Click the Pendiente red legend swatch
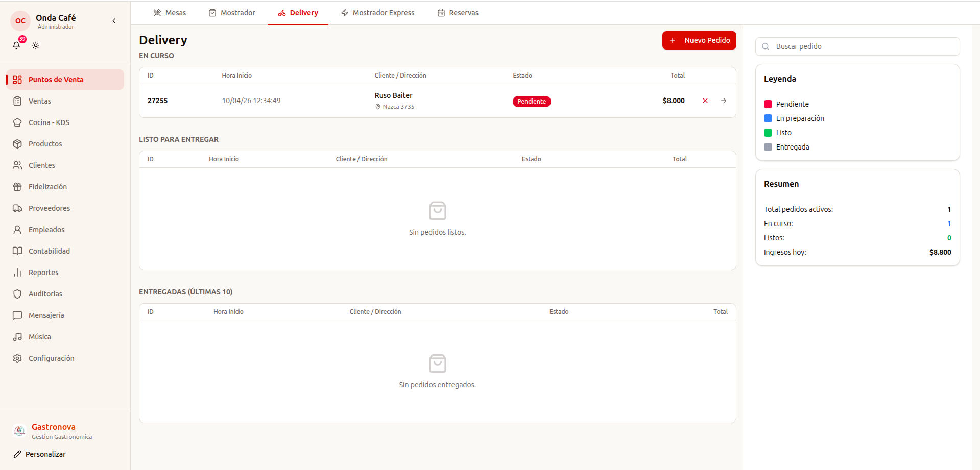The image size is (980, 470). [768, 104]
